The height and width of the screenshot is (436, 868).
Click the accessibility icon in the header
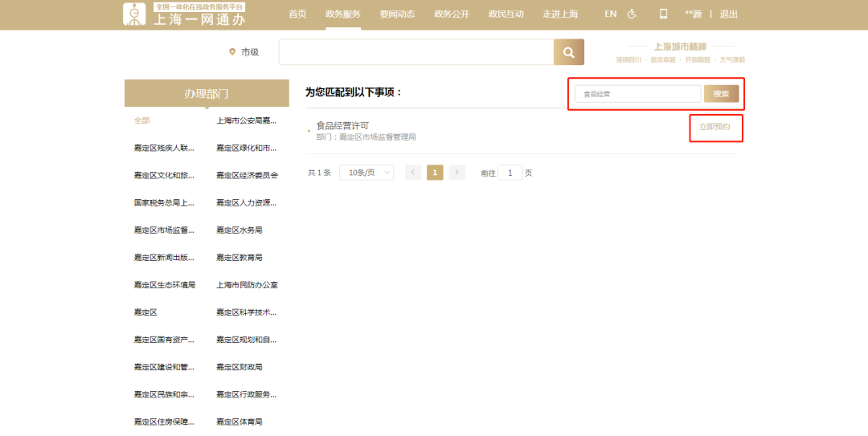click(632, 14)
